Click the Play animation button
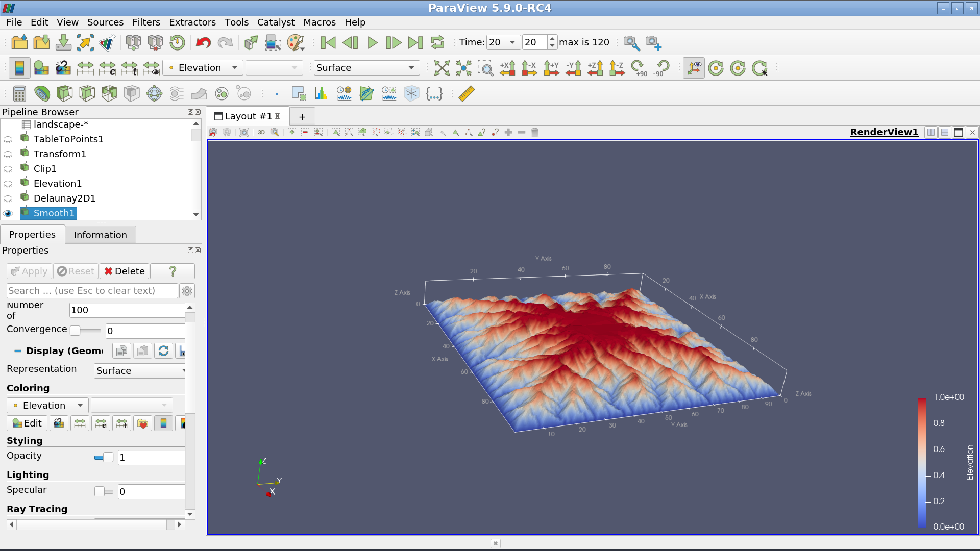The width and height of the screenshot is (980, 551). [372, 42]
